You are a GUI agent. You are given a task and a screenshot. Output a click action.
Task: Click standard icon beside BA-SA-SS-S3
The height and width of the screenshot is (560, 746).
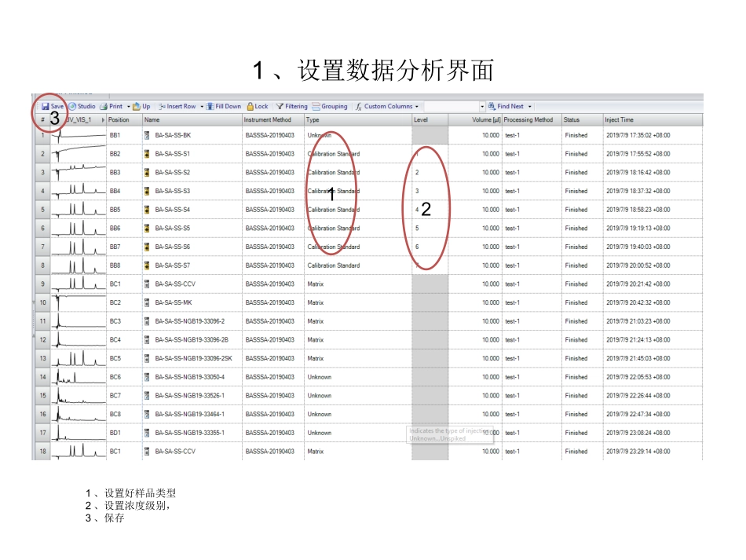tap(147, 192)
